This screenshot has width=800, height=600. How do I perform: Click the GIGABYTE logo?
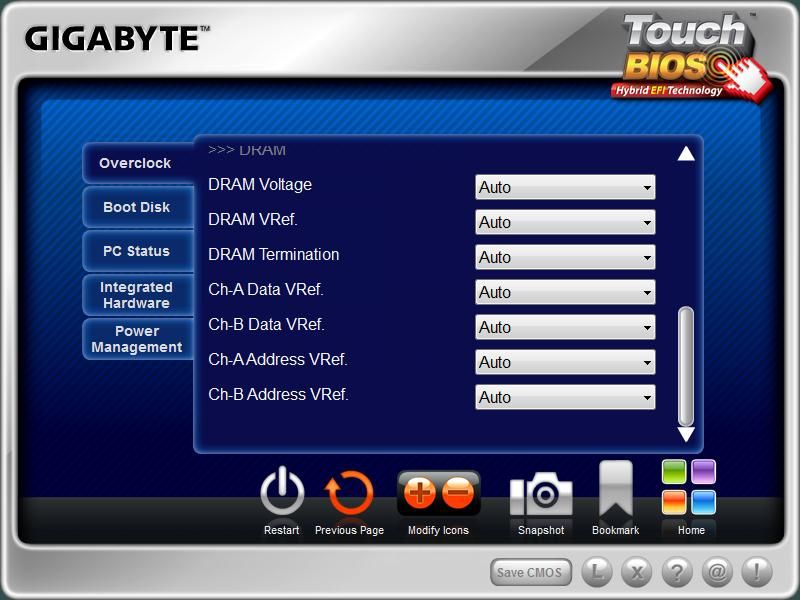tap(117, 39)
